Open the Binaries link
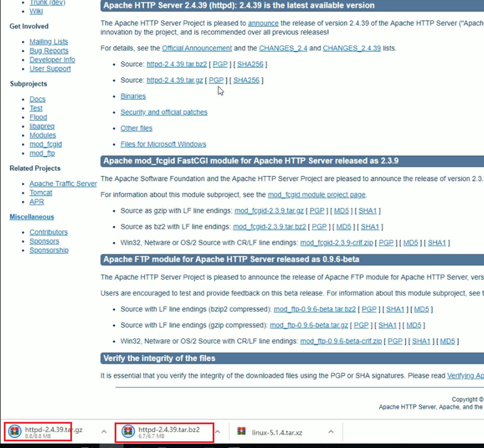 pyautogui.click(x=133, y=96)
